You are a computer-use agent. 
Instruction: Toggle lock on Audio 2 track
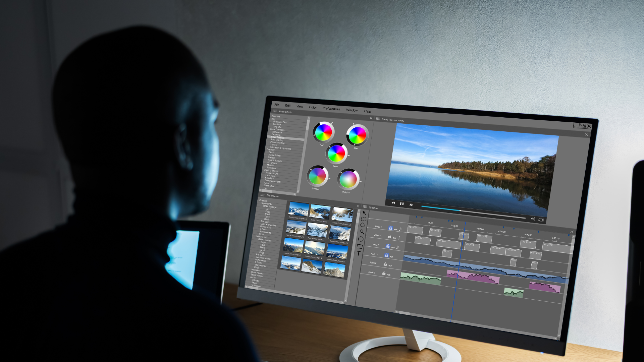click(385, 264)
